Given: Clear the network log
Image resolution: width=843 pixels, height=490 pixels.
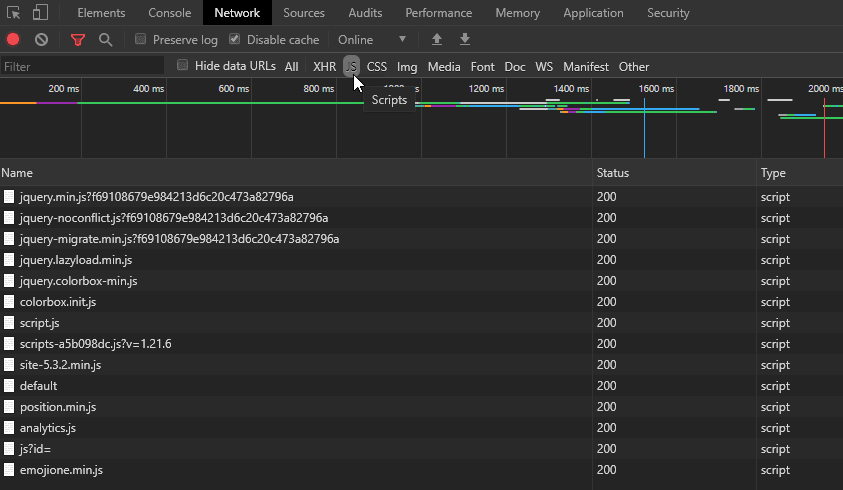Looking at the screenshot, I should pos(41,40).
